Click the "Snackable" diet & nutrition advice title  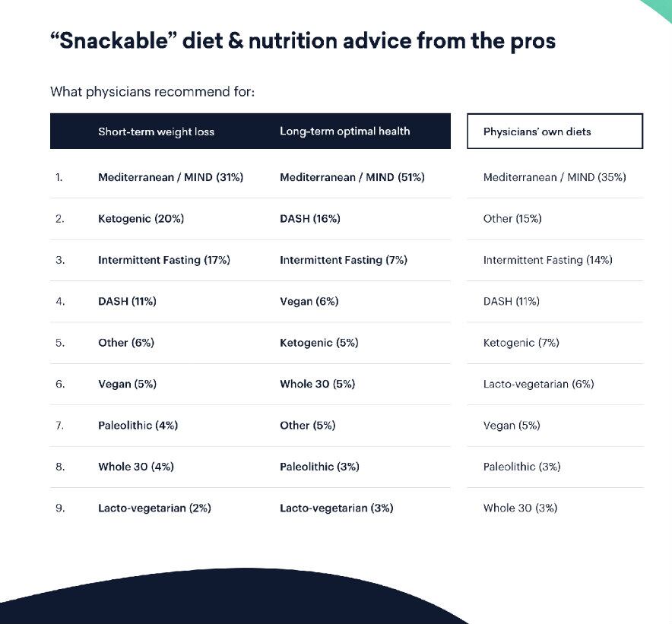point(303,40)
